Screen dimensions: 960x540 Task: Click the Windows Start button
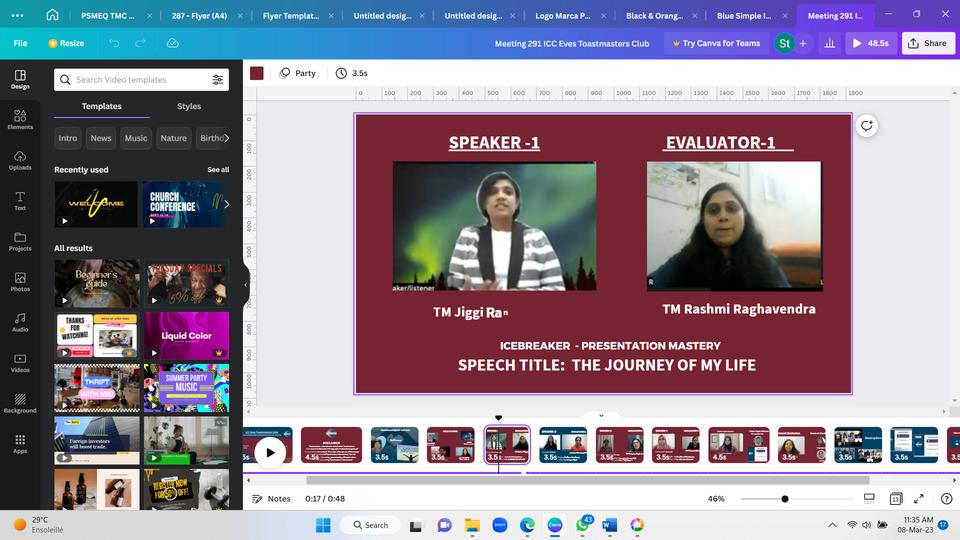(323, 525)
